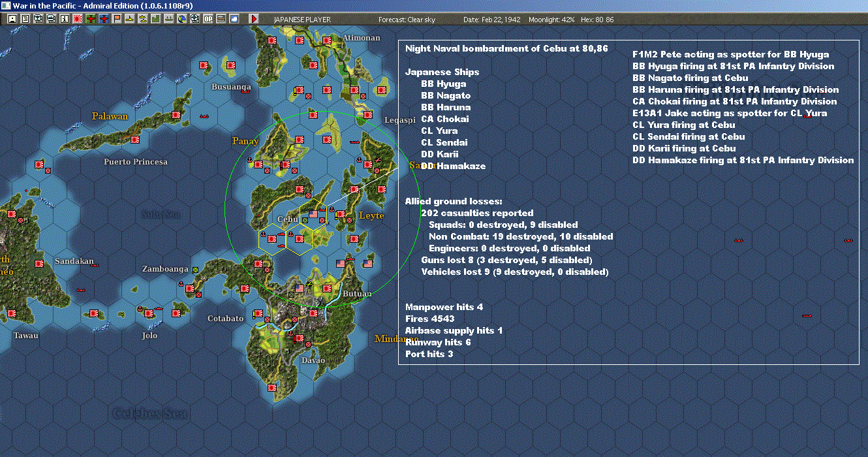Image resolution: width=868 pixels, height=457 pixels.
Task: Click the 'Moonlight: 42%' status text
Action: (551, 20)
